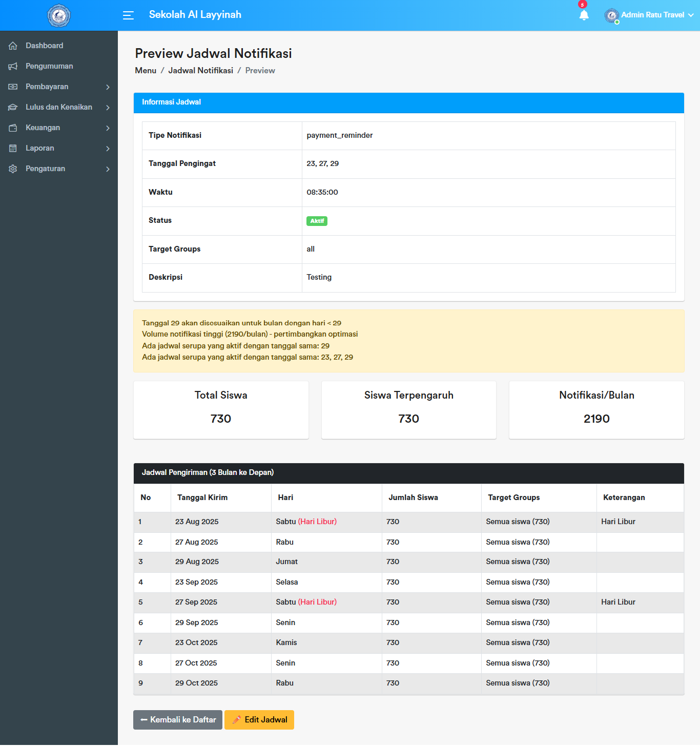Image resolution: width=700 pixels, height=746 pixels.
Task: Click the Laporan report icon
Action: [13, 148]
